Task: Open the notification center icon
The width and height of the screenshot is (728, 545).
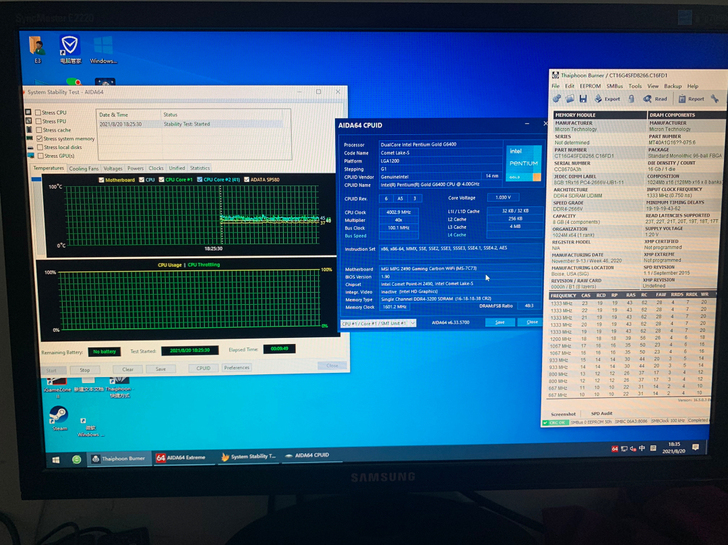Action: pos(696,447)
